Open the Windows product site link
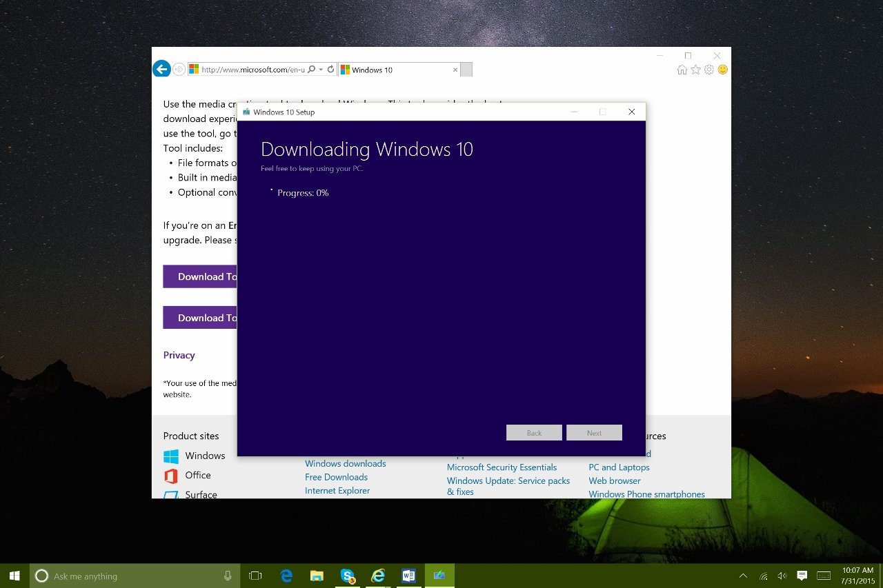The image size is (883, 588). point(205,456)
